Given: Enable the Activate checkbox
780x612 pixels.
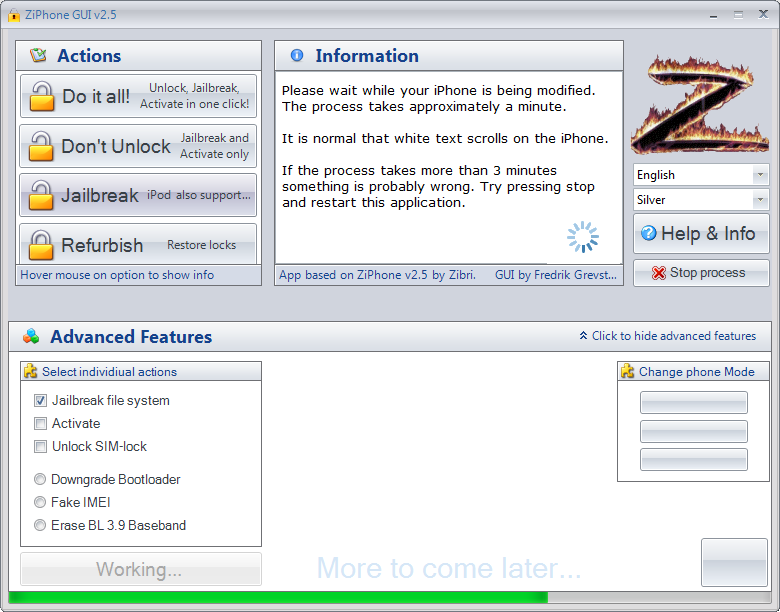Looking at the screenshot, I should click(40, 423).
